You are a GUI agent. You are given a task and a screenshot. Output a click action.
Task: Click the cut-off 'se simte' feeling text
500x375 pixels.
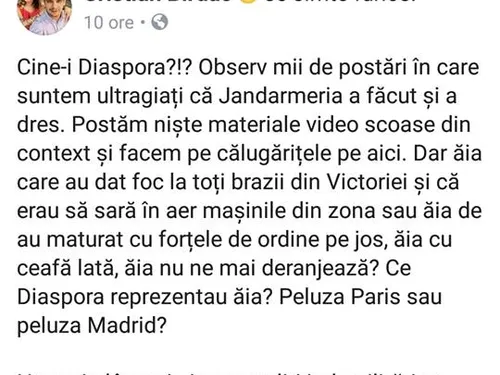coord(333,3)
